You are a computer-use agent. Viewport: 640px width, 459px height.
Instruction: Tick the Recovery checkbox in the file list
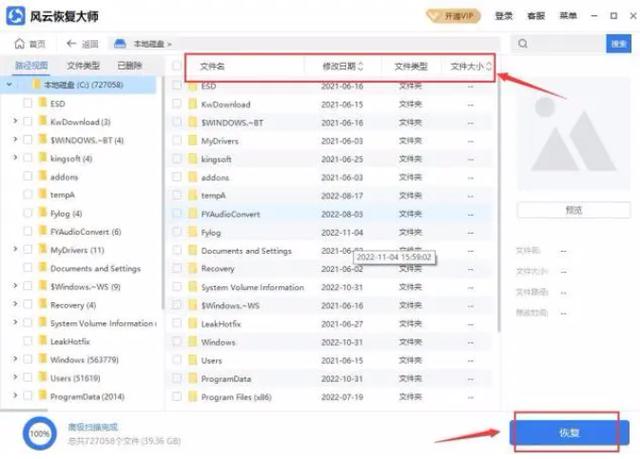[x=177, y=269]
